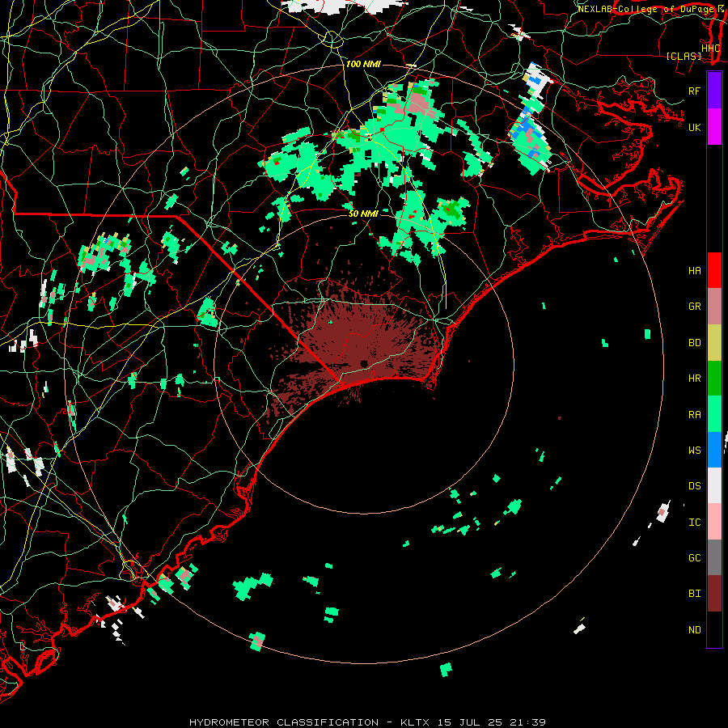Screen dimensions: 728x728
Task: Click the [CLAS] units label
Action: click(684, 57)
